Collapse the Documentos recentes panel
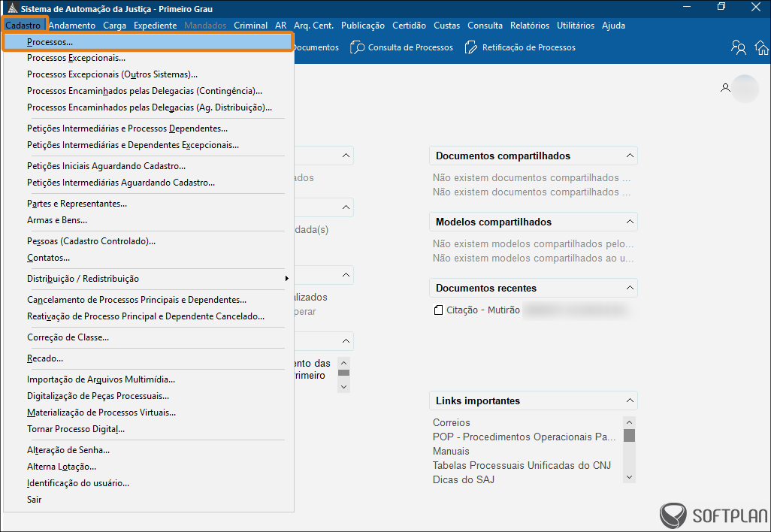This screenshot has width=771, height=532. tap(630, 288)
